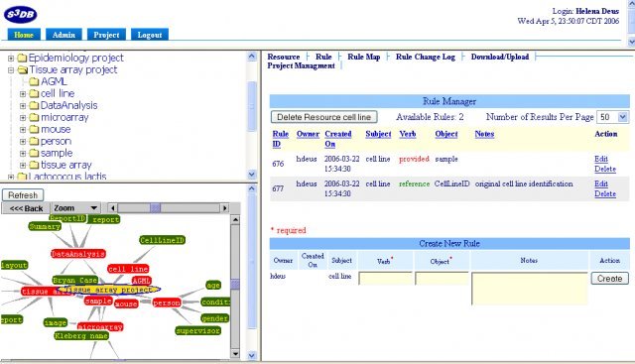Click the DataAnalysis folder icon
635x364 pixels.
coord(34,106)
